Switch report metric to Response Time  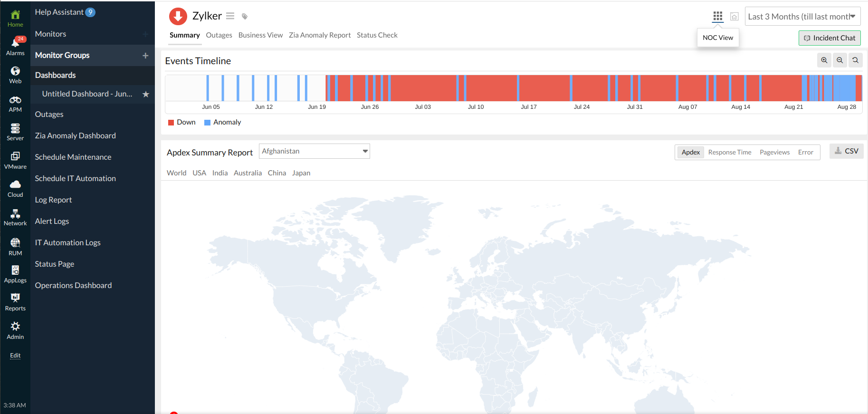(729, 153)
